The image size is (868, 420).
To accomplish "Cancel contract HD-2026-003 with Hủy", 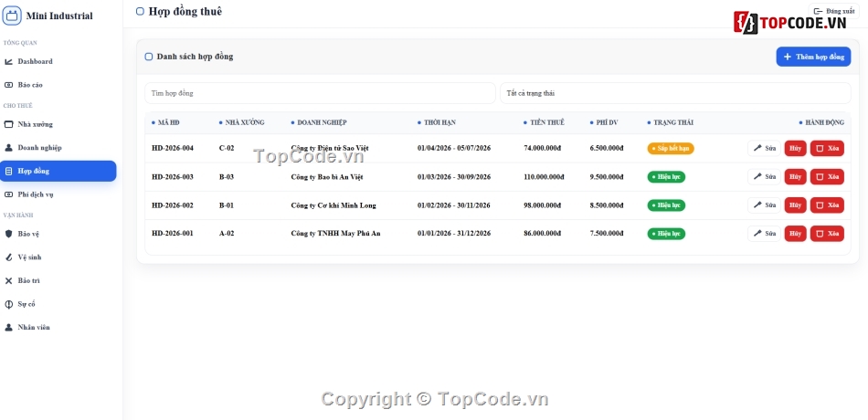I will (796, 176).
